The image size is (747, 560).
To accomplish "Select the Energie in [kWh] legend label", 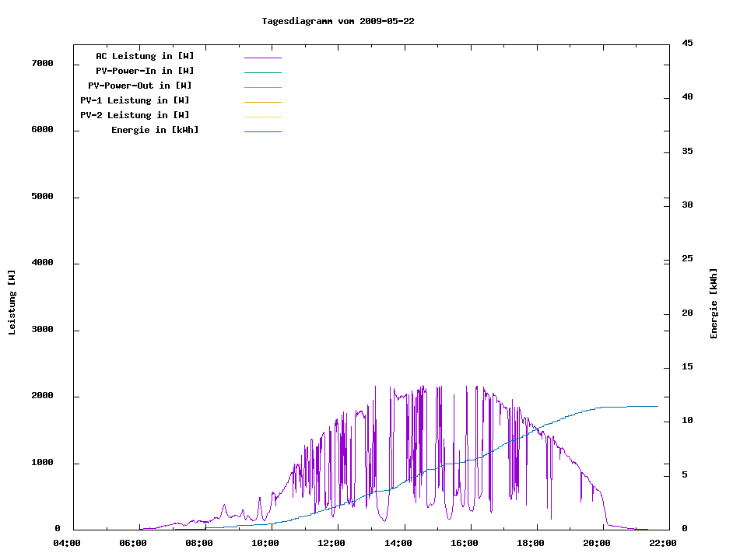I will point(155,130).
